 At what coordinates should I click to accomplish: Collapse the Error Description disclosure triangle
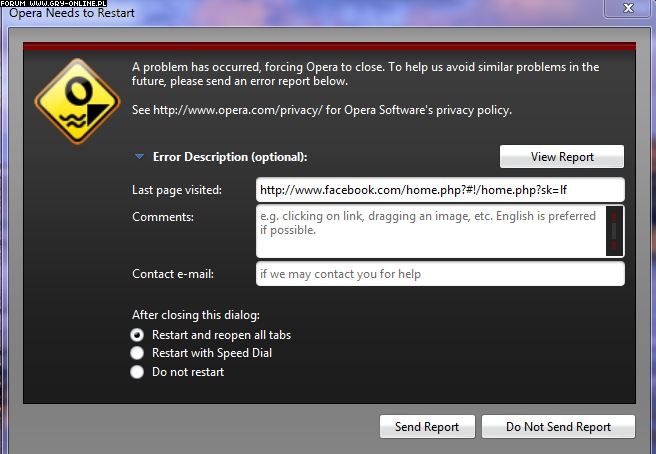pyautogui.click(x=139, y=156)
